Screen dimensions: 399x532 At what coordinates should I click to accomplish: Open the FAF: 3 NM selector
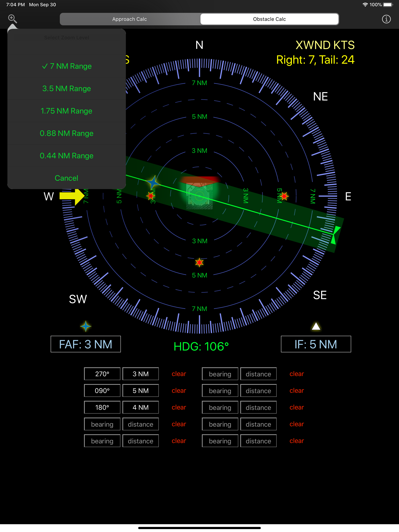86,344
